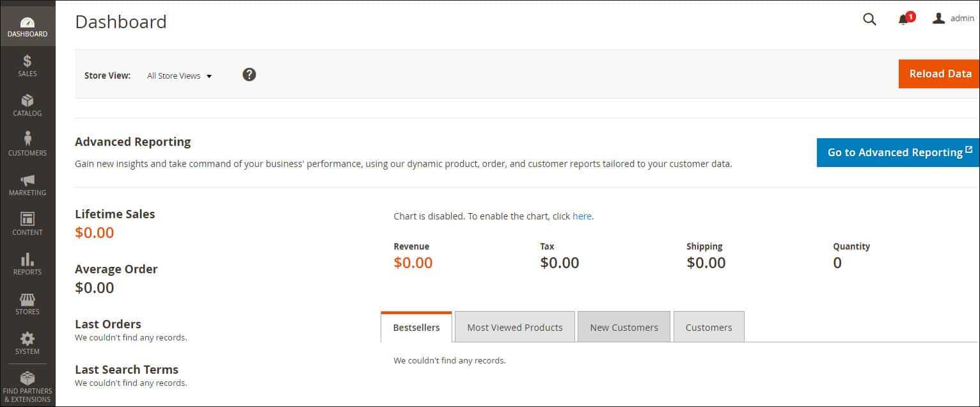Screen dimensions: 980x407
Task: Click the Reload Data button
Action: (x=939, y=74)
